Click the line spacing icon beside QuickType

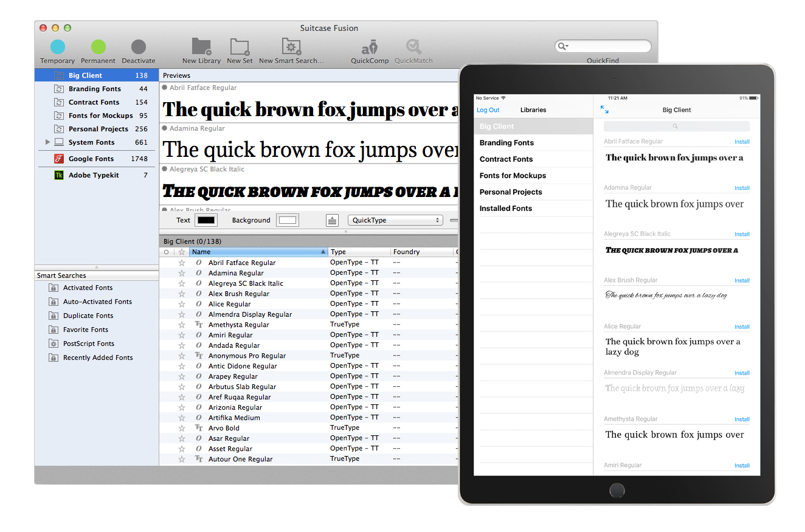click(332, 220)
